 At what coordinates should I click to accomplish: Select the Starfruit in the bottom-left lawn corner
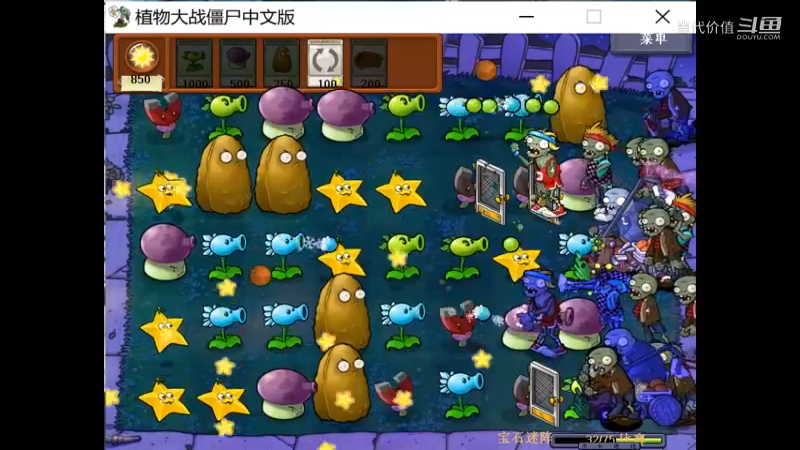click(x=164, y=400)
